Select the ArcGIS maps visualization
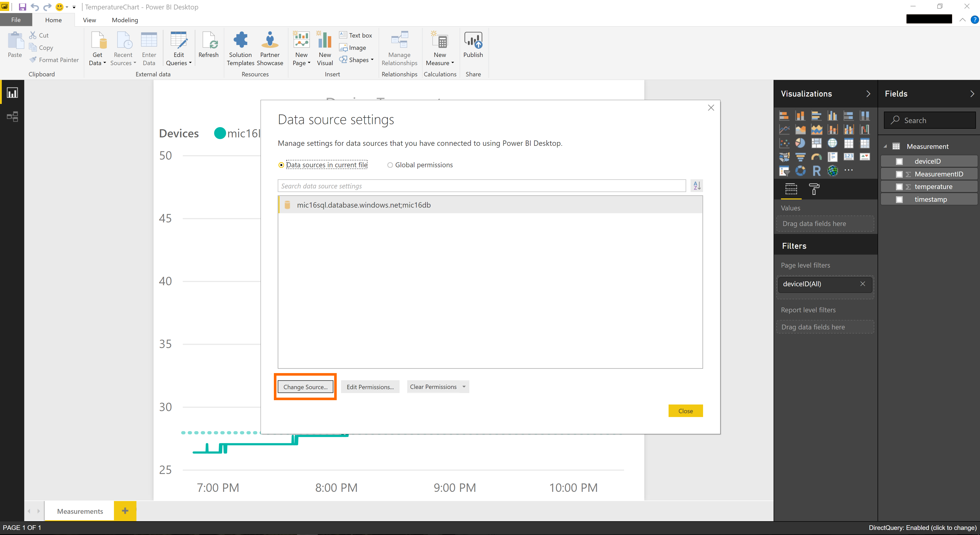Viewport: 980px width, 535px height. coord(832,171)
